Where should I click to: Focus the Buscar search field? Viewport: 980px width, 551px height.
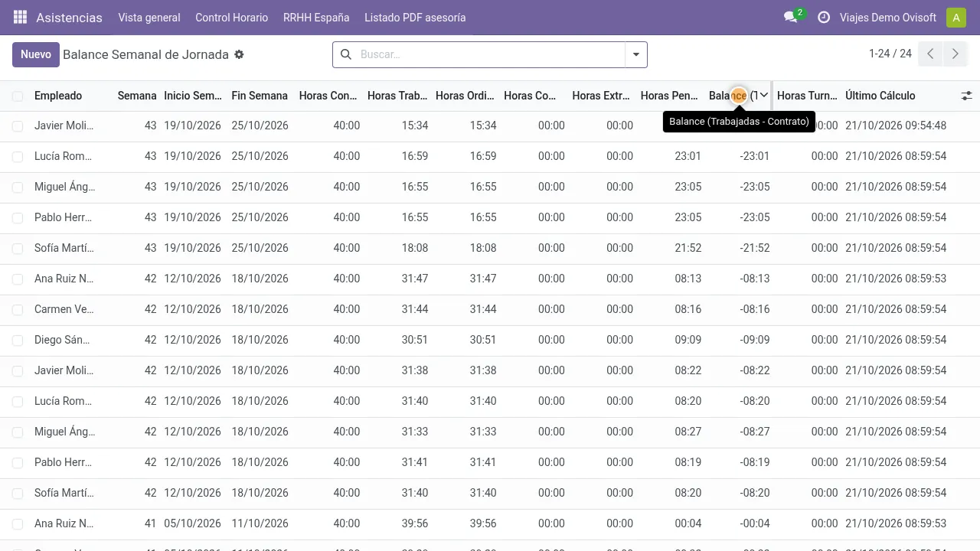(490, 54)
